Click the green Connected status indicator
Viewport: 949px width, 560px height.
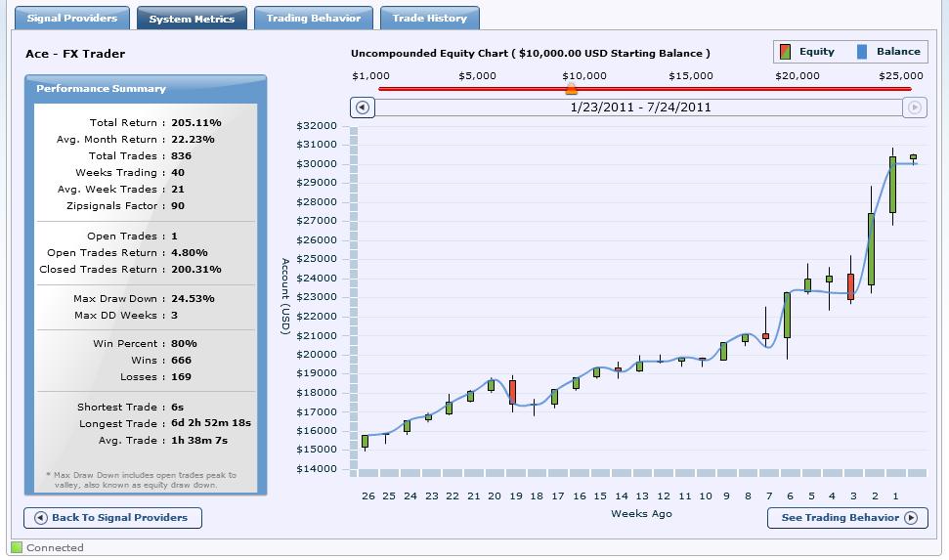(17, 547)
